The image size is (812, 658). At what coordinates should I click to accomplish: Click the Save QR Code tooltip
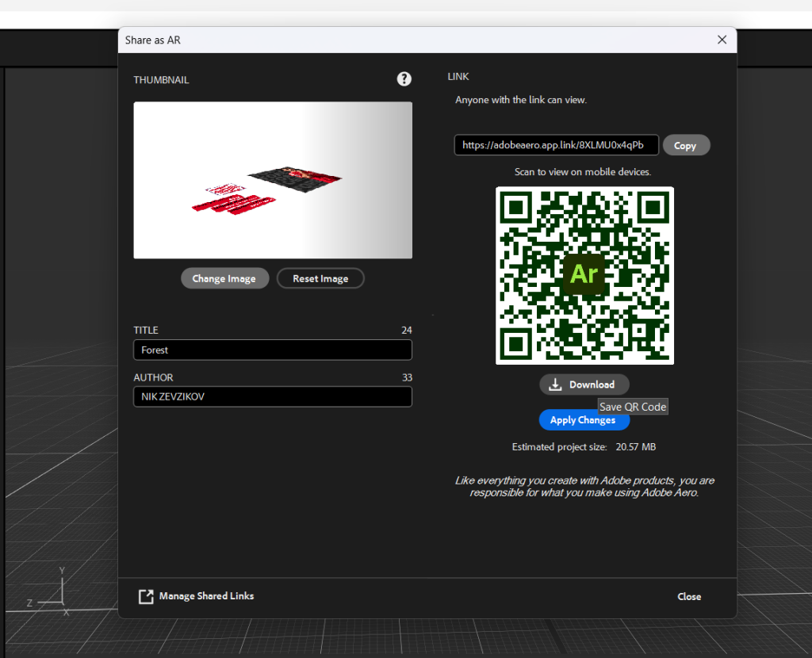point(633,407)
